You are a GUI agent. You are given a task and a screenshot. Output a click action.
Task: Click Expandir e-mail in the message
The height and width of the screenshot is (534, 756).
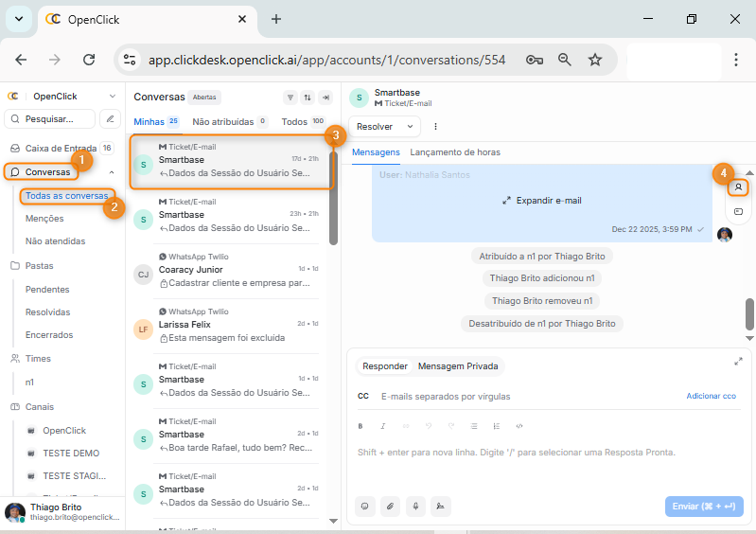tap(541, 201)
